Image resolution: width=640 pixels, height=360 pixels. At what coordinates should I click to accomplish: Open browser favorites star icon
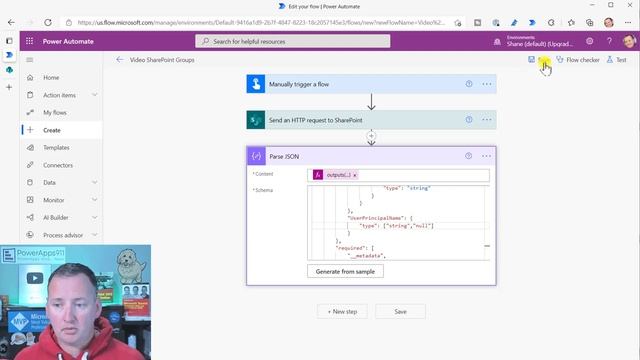(571, 22)
